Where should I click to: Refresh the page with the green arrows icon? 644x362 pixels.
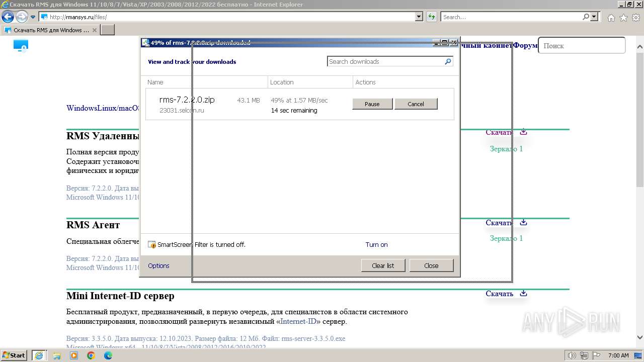(432, 17)
